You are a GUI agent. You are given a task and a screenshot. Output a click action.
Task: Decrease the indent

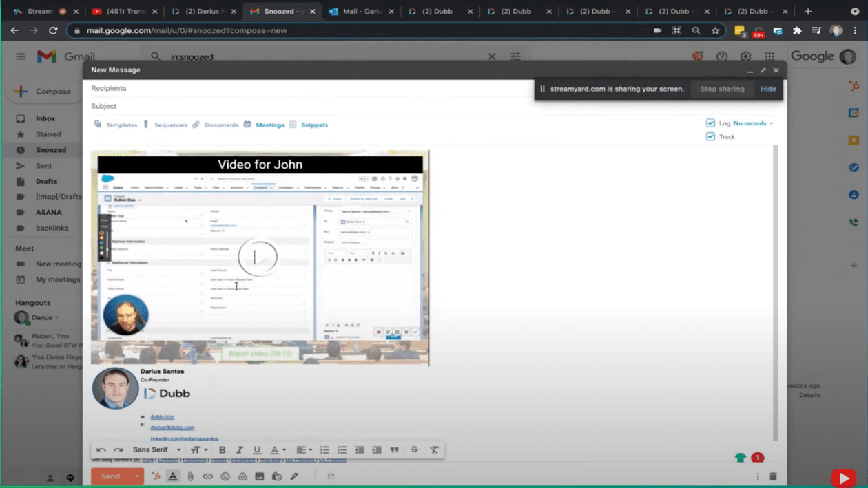pos(360,449)
